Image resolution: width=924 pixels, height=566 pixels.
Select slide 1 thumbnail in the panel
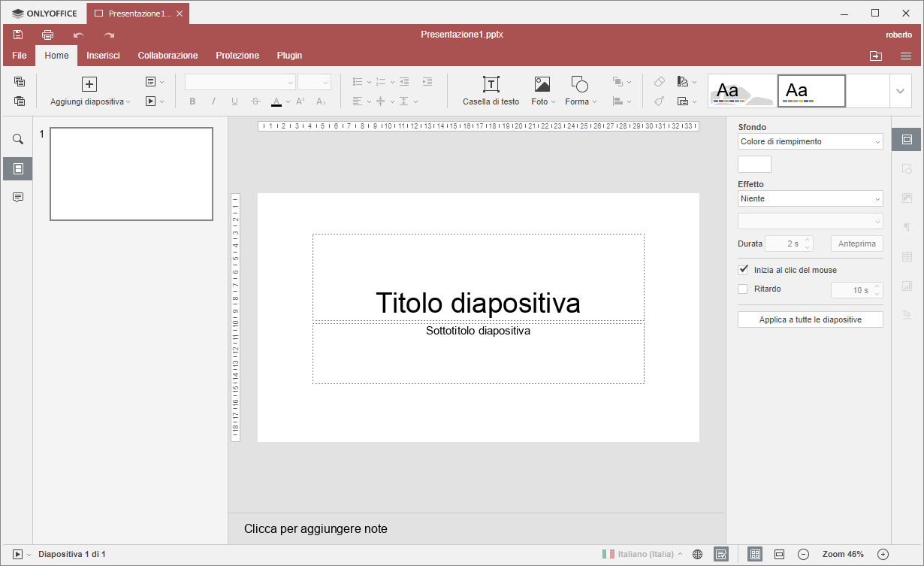(131, 174)
